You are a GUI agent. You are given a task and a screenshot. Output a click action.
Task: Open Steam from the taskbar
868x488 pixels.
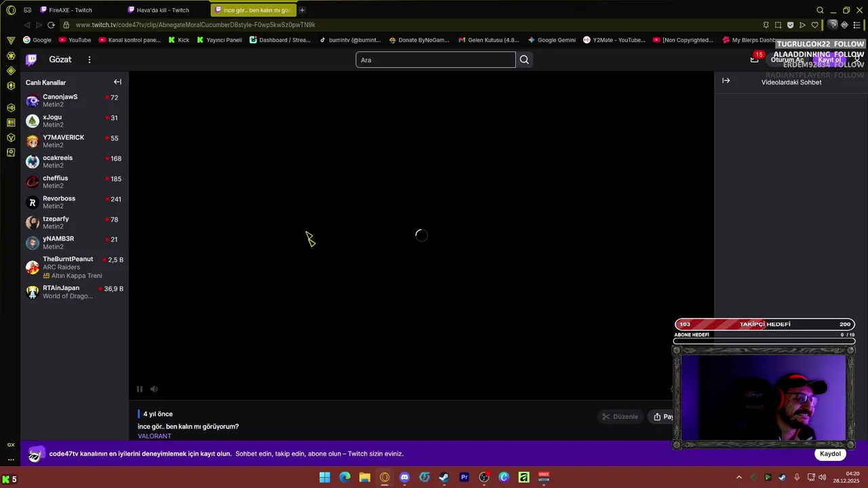(x=444, y=477)
